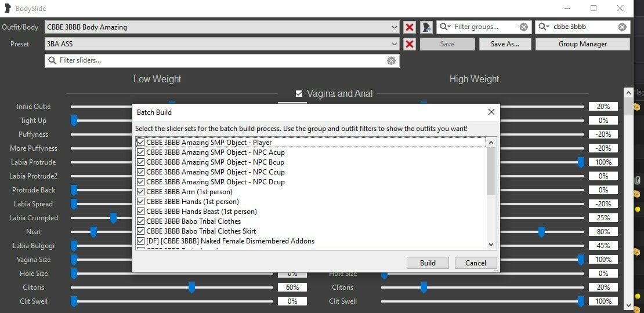Click High Weight Labia Protrude slider handle
Viewport: 644px width, 313px height.
click(581, 162)
